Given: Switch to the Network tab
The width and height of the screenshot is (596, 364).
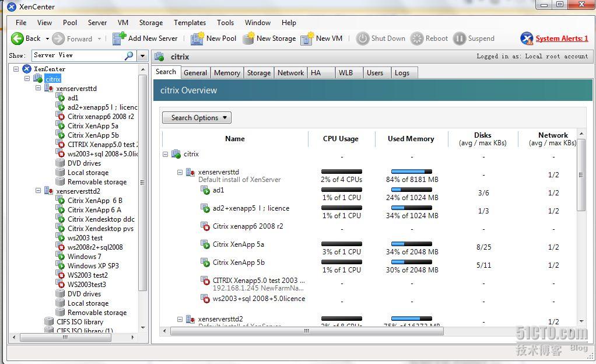Looking at the screenshot, I should 291,73.
